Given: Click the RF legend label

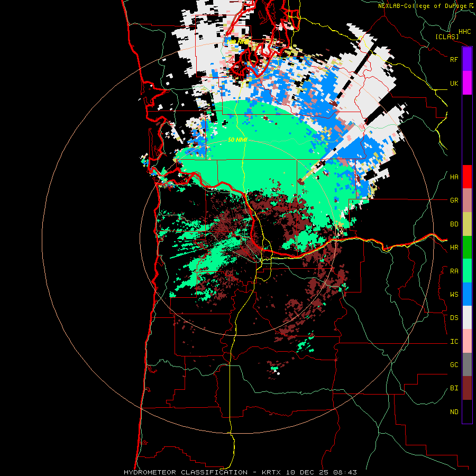Looking at the screenshot, I should (x=454, y=59).
